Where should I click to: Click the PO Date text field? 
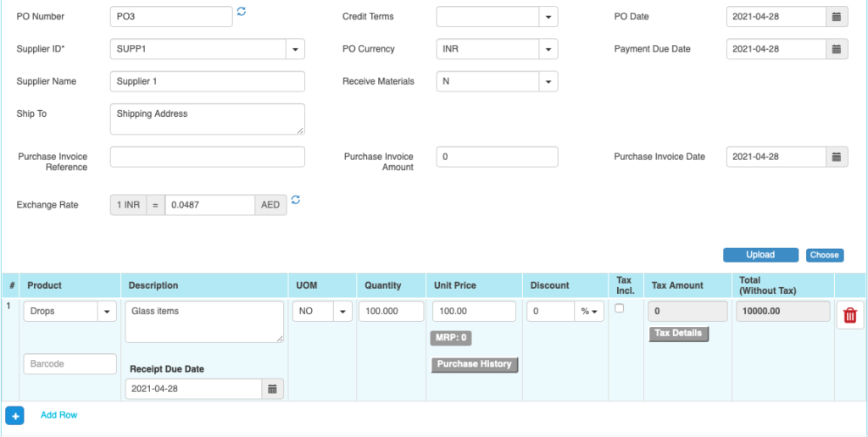click(x=776, y=17)
